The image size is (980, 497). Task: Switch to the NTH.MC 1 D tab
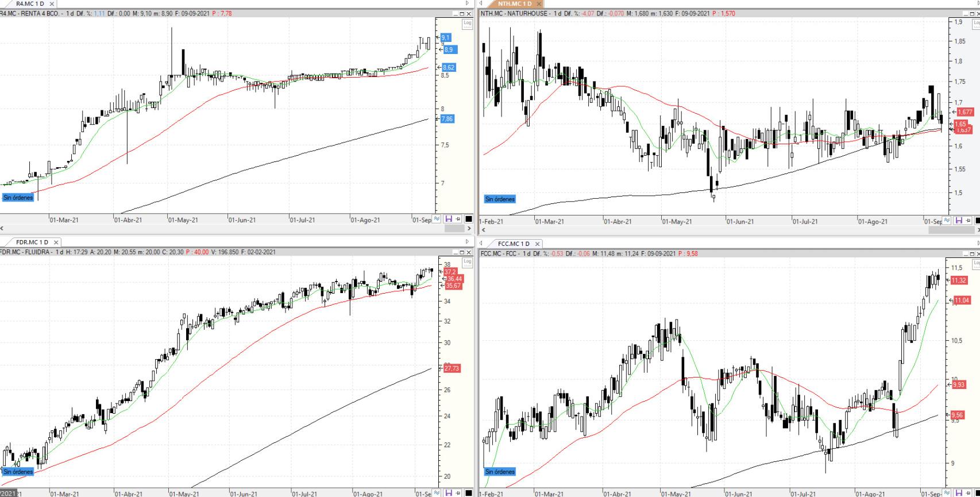[x=515, y=3]
